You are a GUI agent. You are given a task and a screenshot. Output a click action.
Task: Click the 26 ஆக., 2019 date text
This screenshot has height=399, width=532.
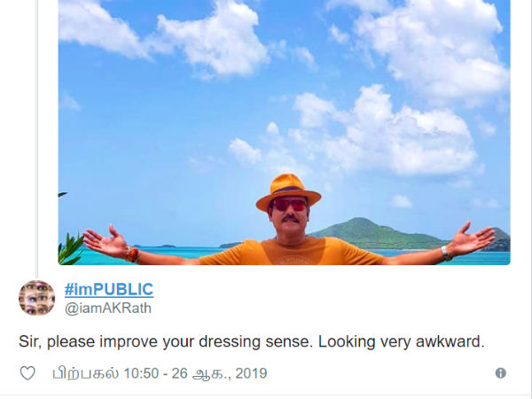click(x=219, y=373)
